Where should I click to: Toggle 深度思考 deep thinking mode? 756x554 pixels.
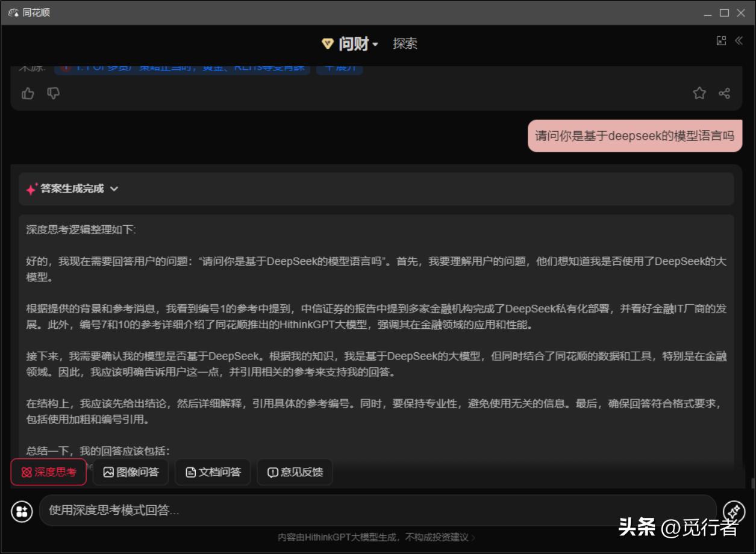coord(49,472)
